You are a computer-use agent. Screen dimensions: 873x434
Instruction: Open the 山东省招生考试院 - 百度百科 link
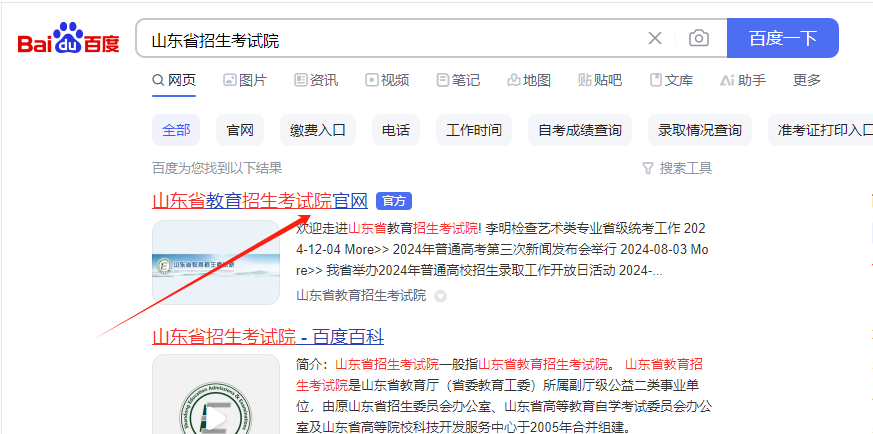click(268, 337)
